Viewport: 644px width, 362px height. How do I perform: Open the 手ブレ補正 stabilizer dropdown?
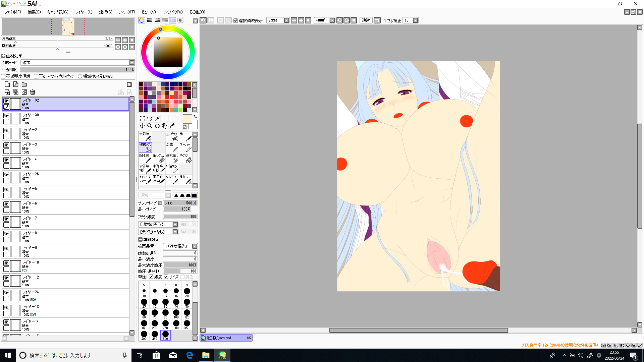click(415, 20)
